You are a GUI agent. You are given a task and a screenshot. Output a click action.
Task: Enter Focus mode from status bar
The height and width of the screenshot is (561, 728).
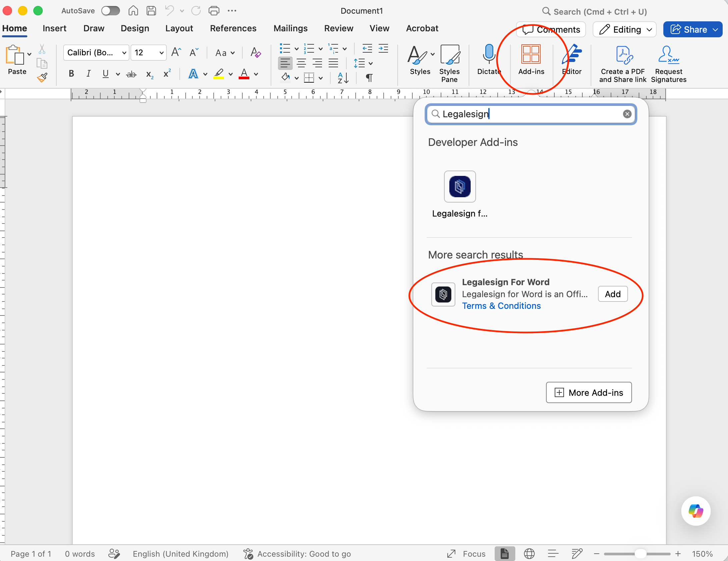[x=466, y=554]
